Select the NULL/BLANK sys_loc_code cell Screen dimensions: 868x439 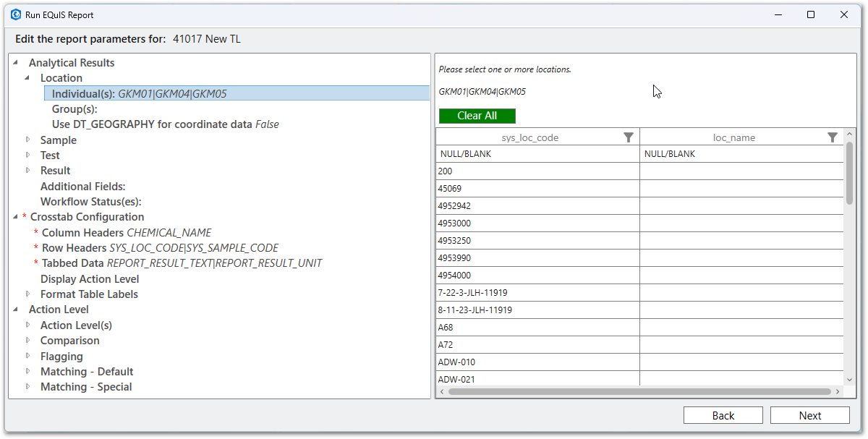click(x=537, y=153)
